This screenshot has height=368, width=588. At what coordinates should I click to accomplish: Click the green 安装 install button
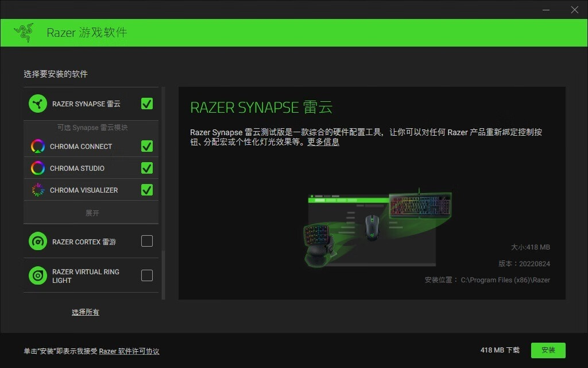click(x=548, y=350)
